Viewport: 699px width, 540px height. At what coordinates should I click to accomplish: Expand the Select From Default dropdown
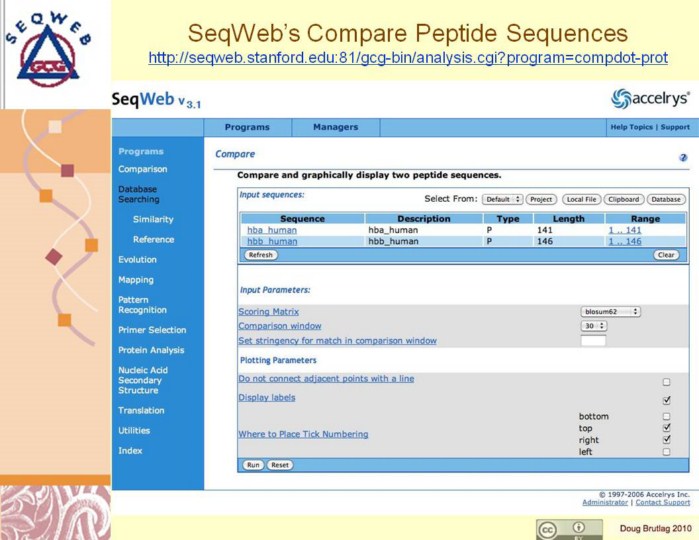(x=503, y=199)
